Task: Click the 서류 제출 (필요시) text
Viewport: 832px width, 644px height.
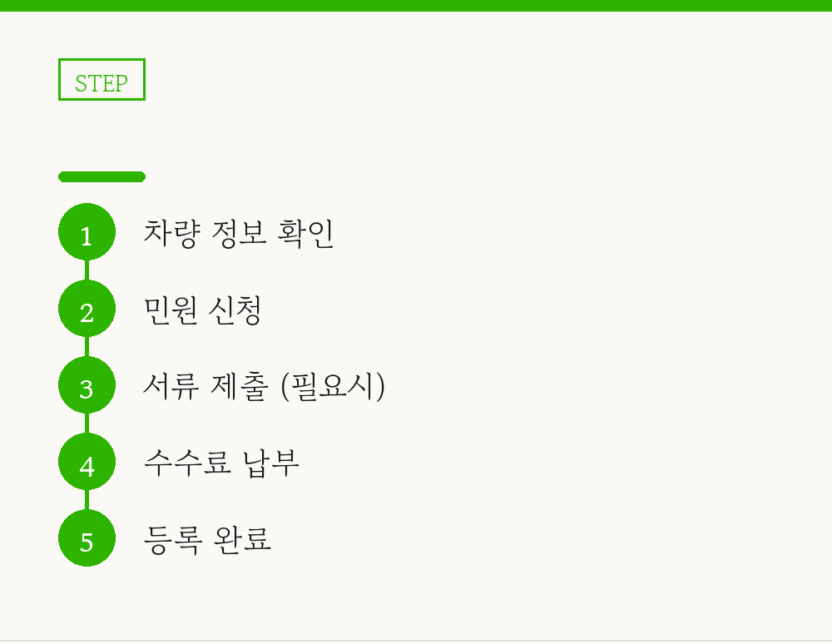Action: tap(264, 386)
